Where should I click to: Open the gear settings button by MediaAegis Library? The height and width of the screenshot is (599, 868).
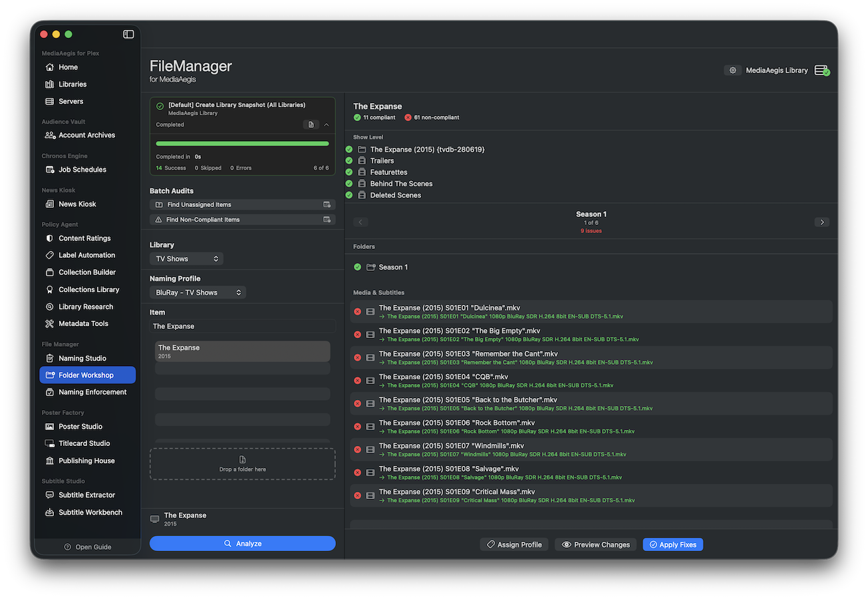pyautogui.click(x=732, y=70)
